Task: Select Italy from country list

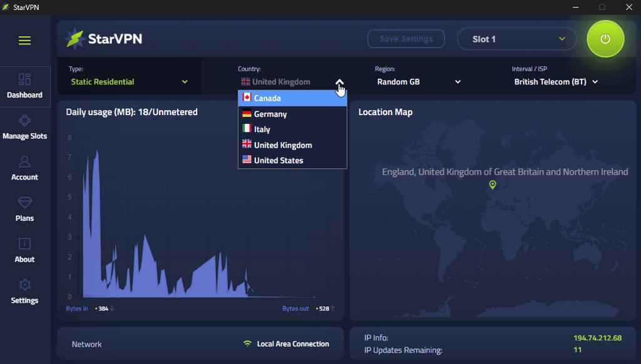Action: coord(292,129)
